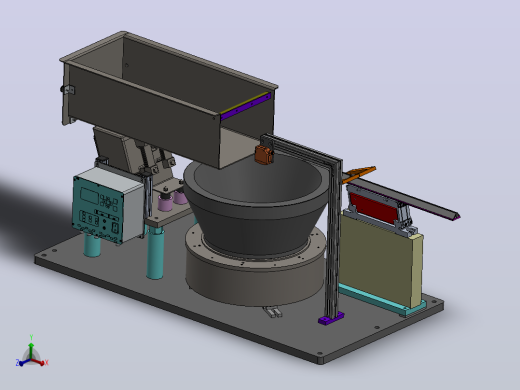The width and height of the screenshot is (520, 390).
Task: Click the blue Z axis of the triad
Action: pos(23,362)
